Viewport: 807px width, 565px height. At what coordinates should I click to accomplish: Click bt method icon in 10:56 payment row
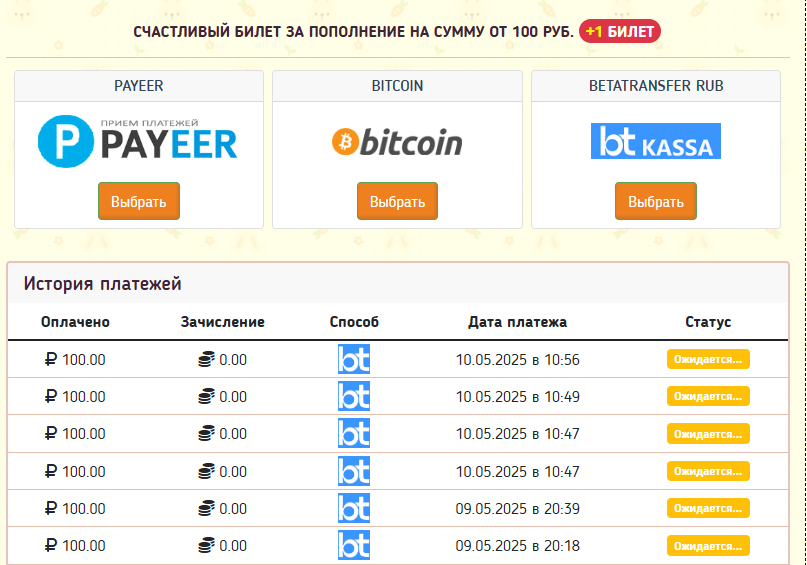pyautogui.click(x=354, y=360)
